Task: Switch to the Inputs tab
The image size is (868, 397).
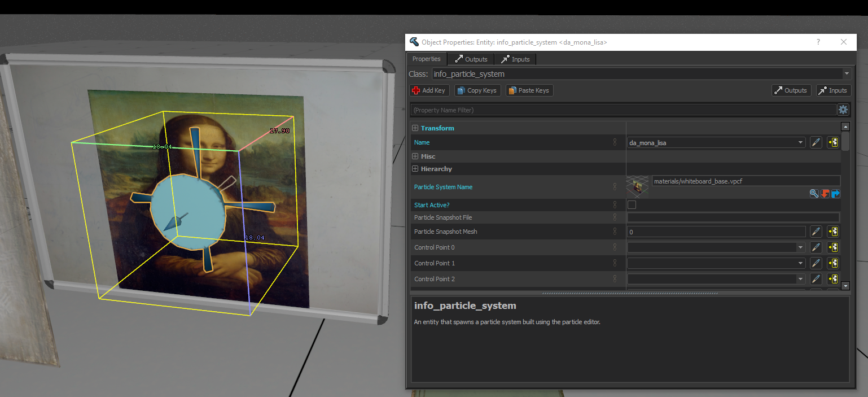Action: click(x=515, y=59)
